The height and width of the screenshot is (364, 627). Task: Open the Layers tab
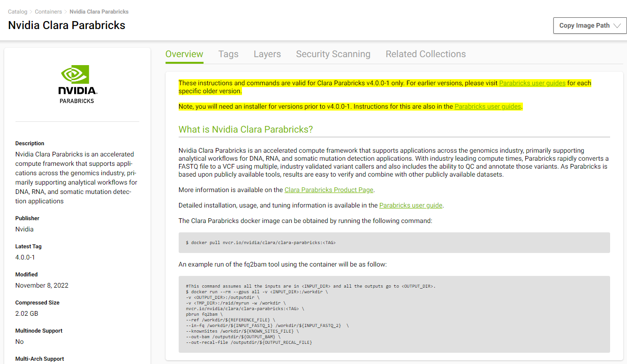(267, 54)
